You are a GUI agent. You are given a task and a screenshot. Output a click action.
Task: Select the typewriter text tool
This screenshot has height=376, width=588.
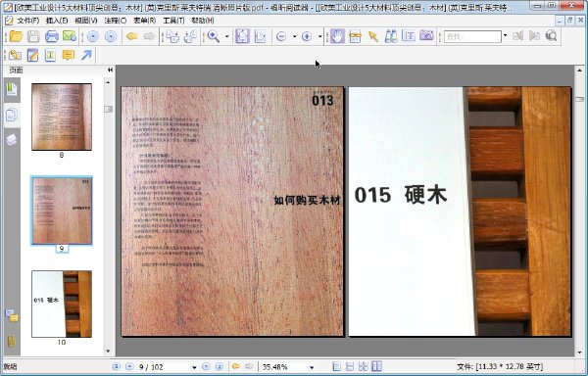pos(50,56)
